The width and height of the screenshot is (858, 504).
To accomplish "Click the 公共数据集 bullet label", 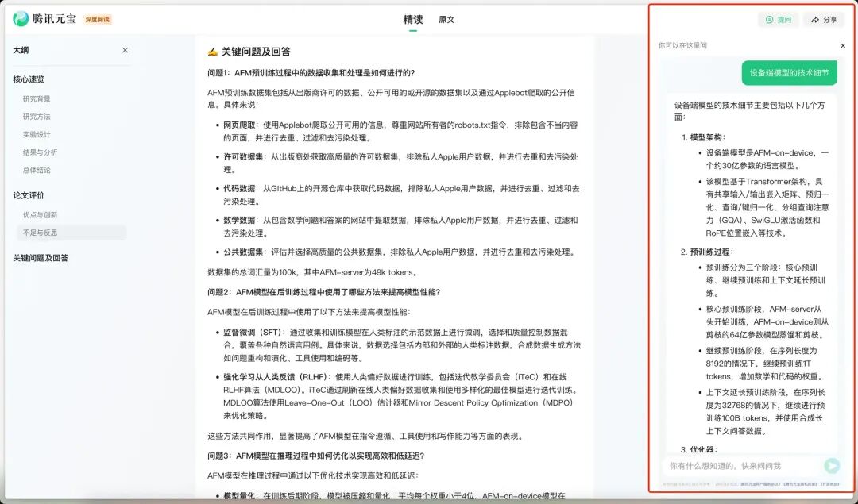I will (x=244, y=252).
